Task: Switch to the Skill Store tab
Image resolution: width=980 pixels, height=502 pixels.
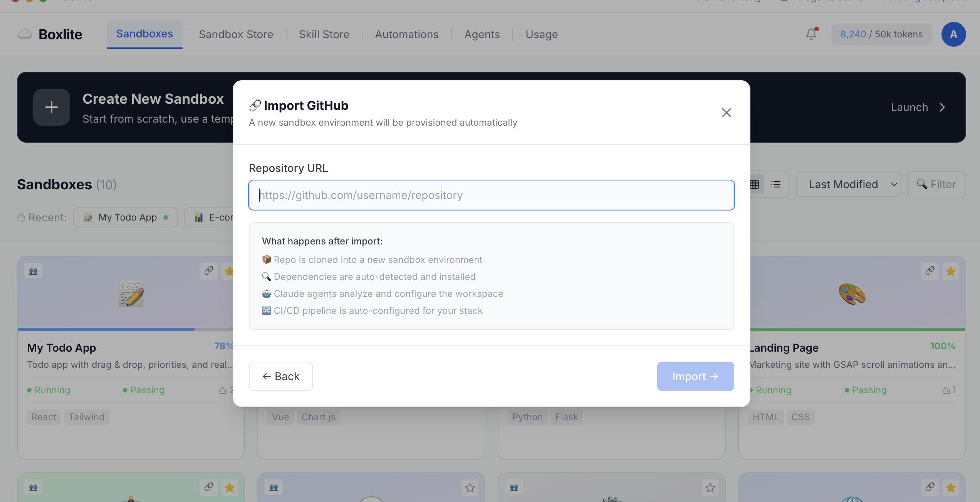Action: coord(324,34)
